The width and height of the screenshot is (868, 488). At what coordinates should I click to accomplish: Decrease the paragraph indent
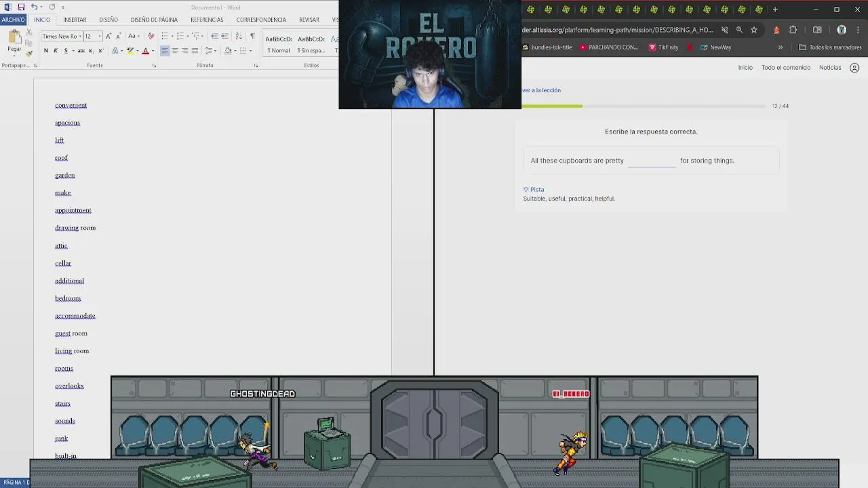214,36
